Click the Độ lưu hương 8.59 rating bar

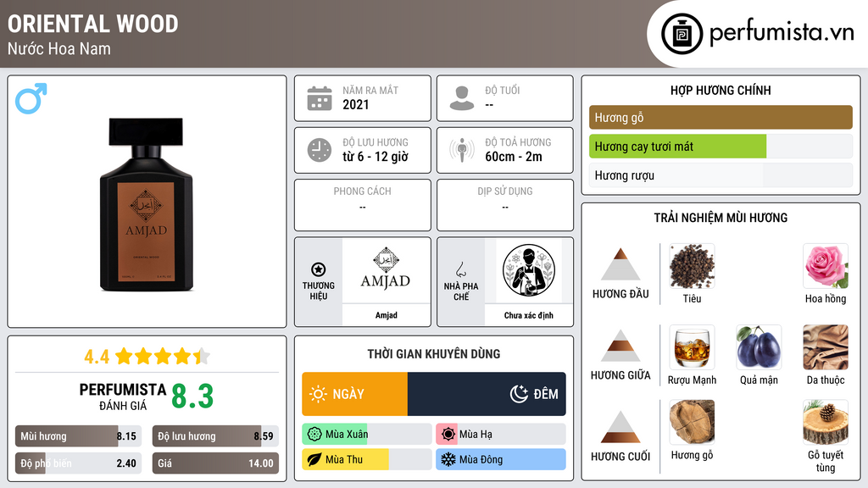[x=216, y=436]
